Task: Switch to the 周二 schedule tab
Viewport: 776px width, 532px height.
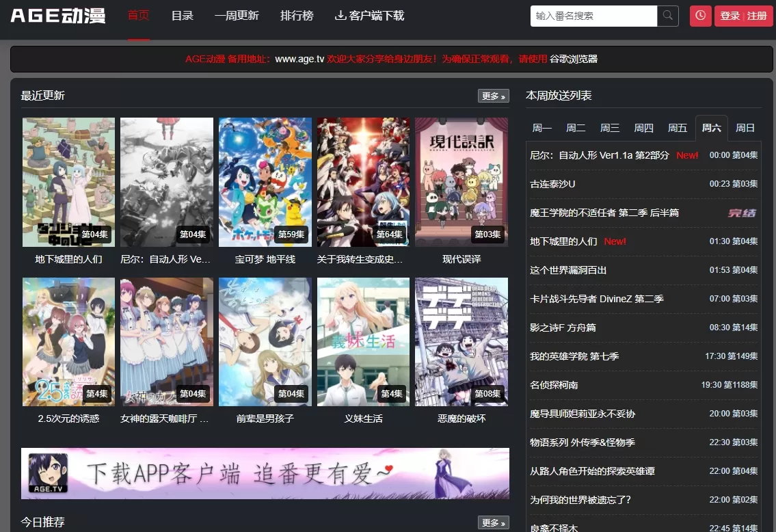Action: click(576, 128)
